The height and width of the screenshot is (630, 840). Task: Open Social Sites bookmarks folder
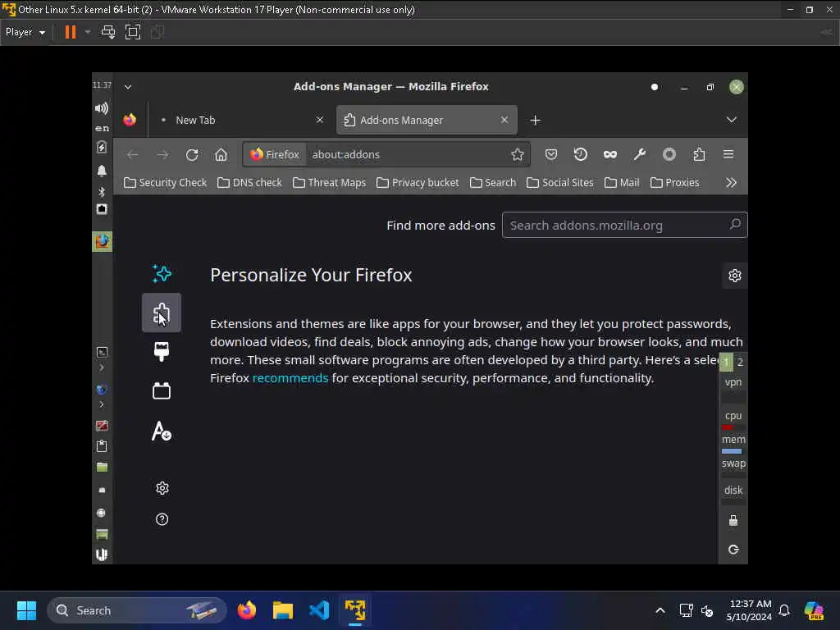(559, 183)
